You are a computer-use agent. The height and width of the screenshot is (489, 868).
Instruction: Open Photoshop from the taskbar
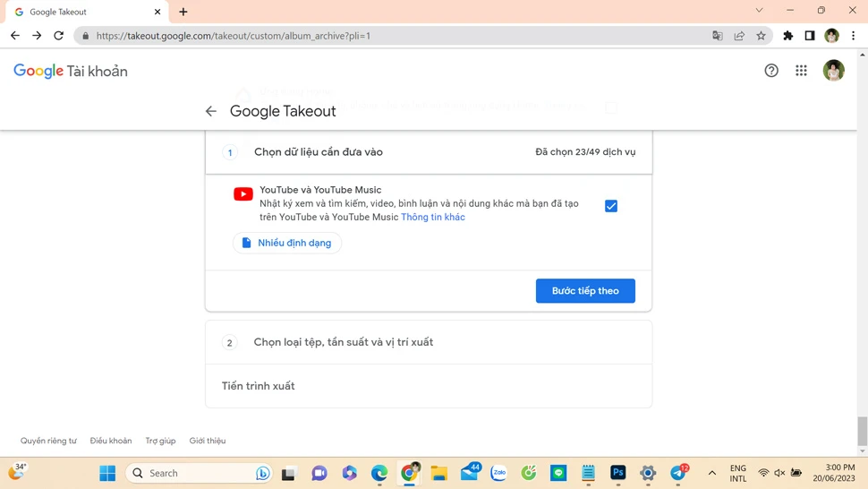pyautogui.click(x=617, y=473)
